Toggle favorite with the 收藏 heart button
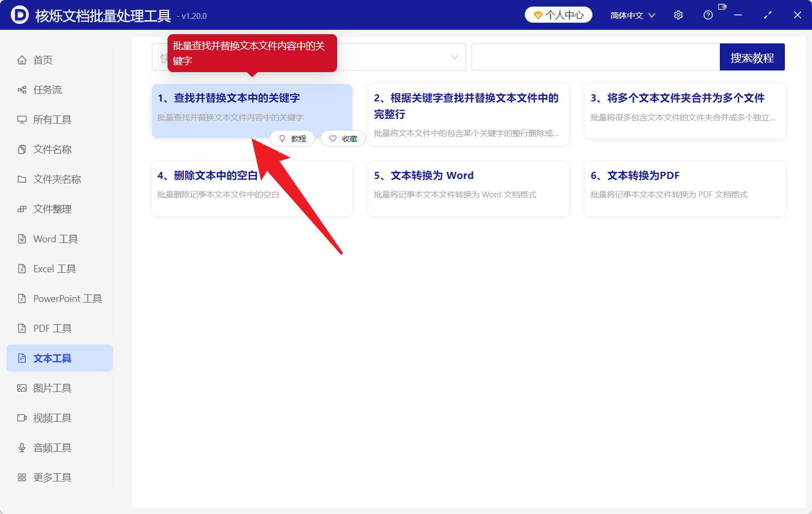 point(343,138)
